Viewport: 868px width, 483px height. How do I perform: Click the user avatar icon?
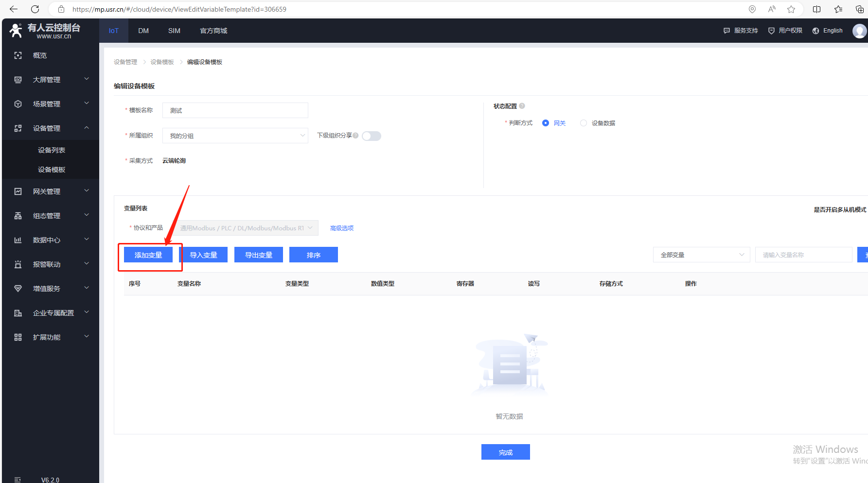click(x=859, y=31)
